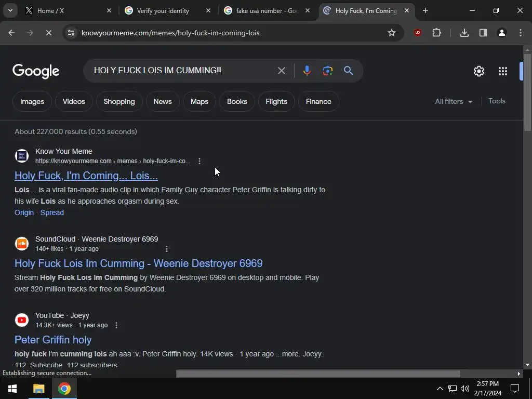
Task: Open the Peter Griffin holy result
Action: pos(53,340)
